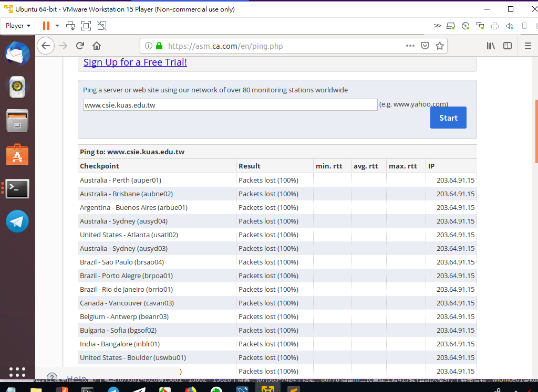Select India - Bangalore (inblr01) checkpoint

coord(120,344)
